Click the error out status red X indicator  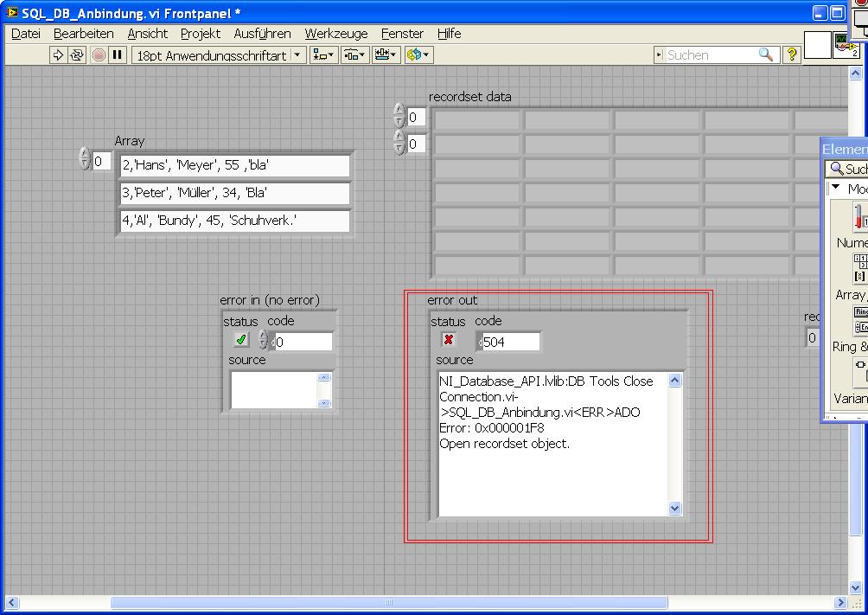pos(449,339)
